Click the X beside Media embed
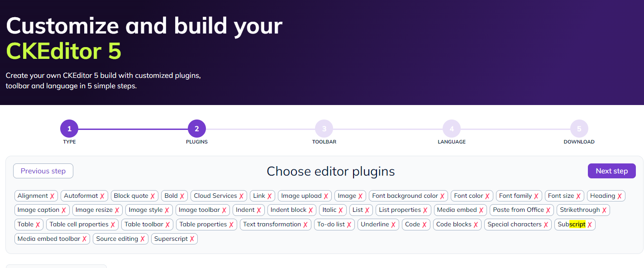 click(x=482, y=210)
